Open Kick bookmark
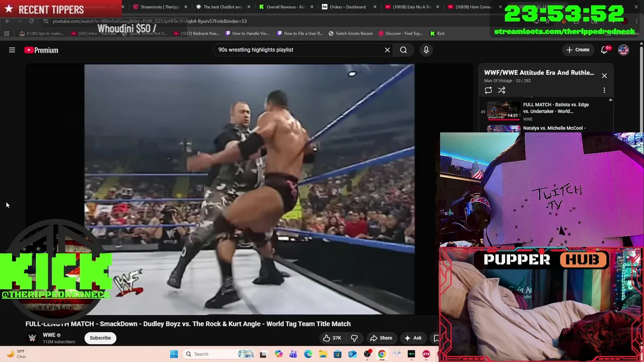 click(x=438, y=34)
